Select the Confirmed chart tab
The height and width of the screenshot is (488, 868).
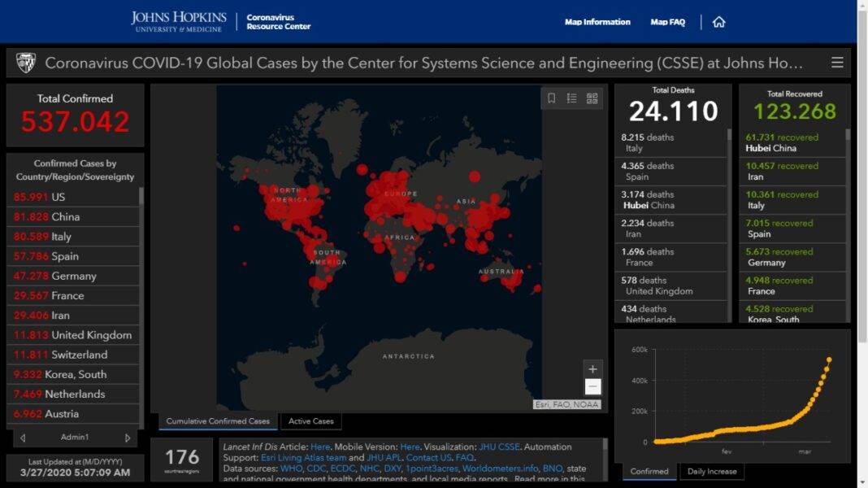coord(649,471)
